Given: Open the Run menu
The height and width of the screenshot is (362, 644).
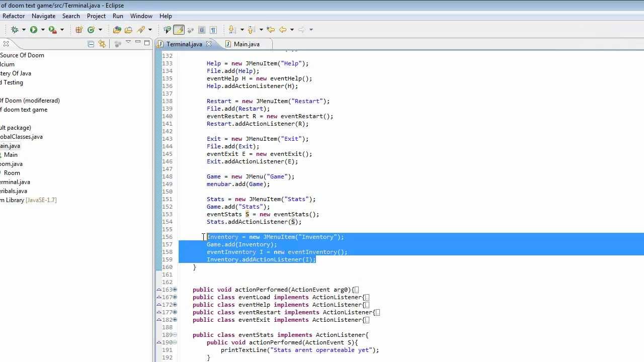Looking at the screenshot, I should click(x=118, y=16).
